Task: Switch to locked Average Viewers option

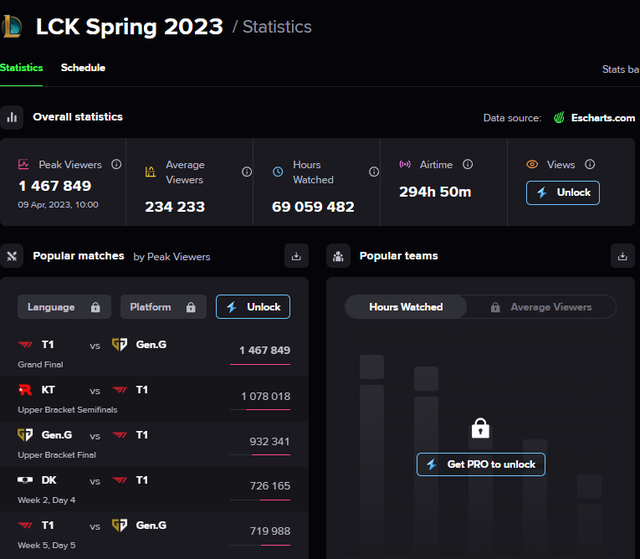Action: pos(541,307)
